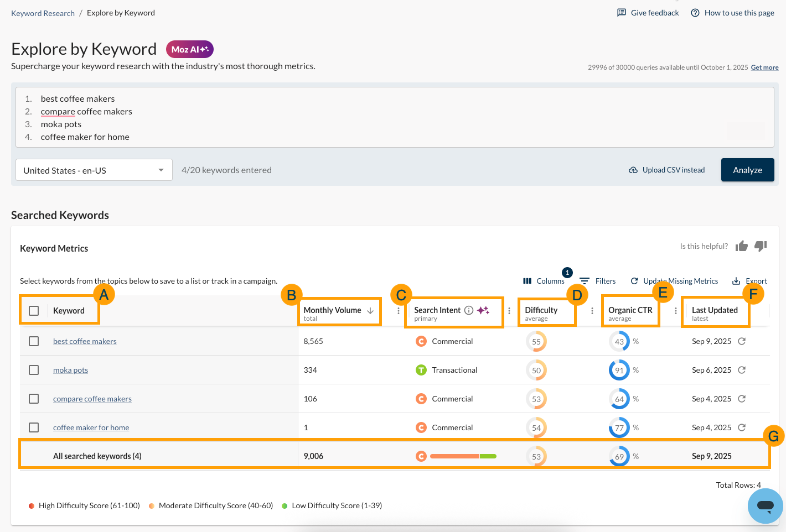Open the Monthly Volume column options menu
Viewport: 786px width, 532px height.
point(398,311)
